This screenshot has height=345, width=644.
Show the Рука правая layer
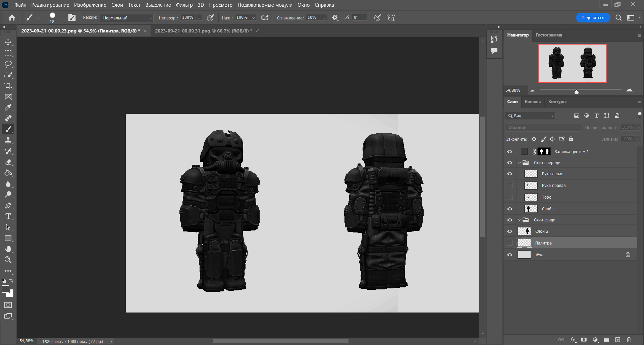click(x=510, y=186)
